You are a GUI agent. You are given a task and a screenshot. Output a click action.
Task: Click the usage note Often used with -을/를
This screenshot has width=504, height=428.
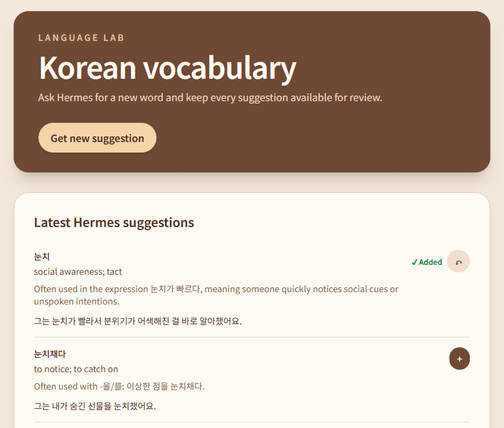(x=119, y=386)
